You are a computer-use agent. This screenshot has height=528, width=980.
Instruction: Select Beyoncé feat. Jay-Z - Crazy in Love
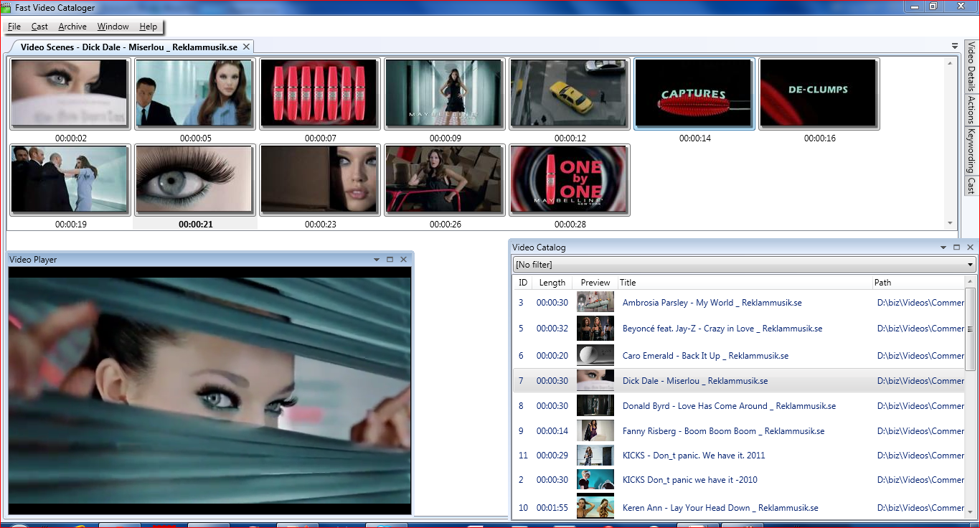pyautogui.click(x=739, y=329)
